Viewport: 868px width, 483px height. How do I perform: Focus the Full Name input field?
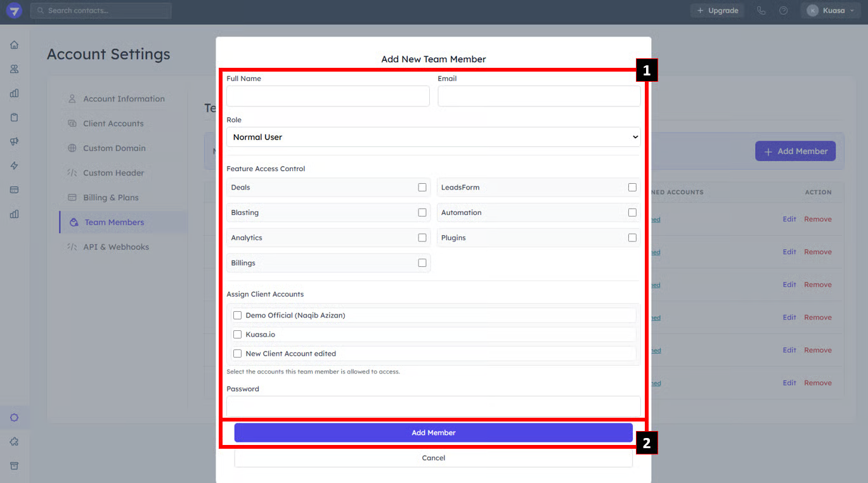(328, 96)
